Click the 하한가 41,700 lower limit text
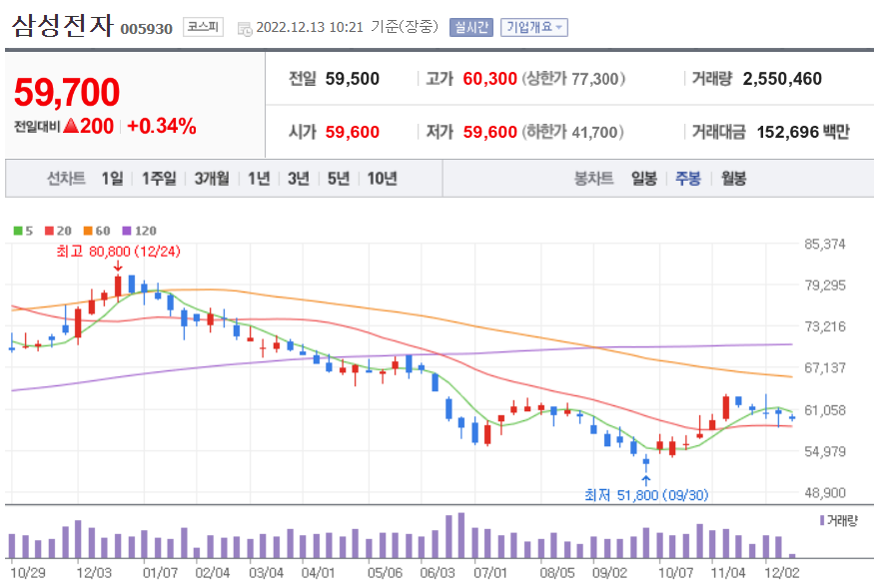Image resolution: width=879 pixels, height=588 pixels. 573,132
